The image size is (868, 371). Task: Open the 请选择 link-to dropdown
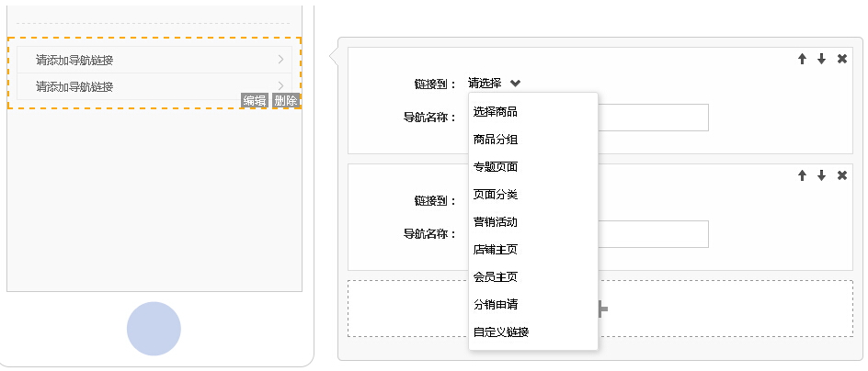pyautogui.click(x=494, y=84)
